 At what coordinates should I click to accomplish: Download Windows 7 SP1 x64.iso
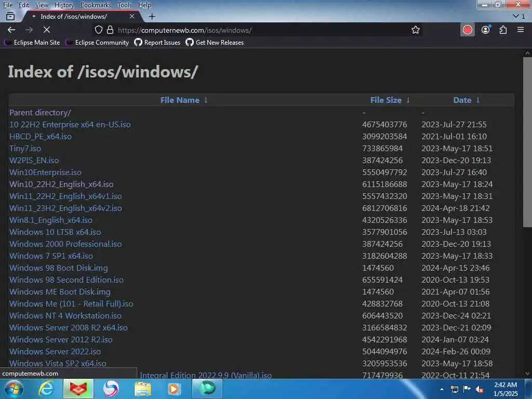(51, 256)
